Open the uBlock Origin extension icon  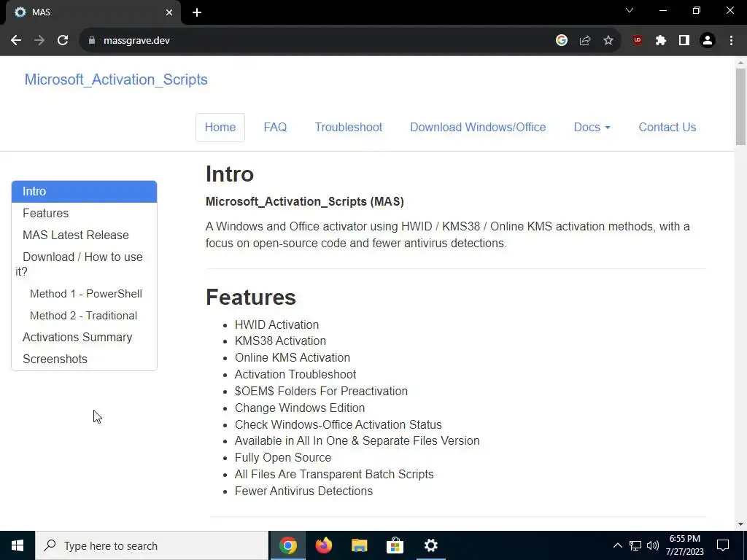[x=638, y=41]
